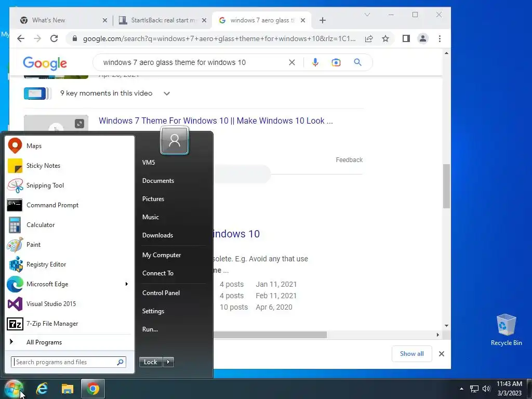Click the Chrome address bar URL
532x399 pixels.
click(219, 38)
